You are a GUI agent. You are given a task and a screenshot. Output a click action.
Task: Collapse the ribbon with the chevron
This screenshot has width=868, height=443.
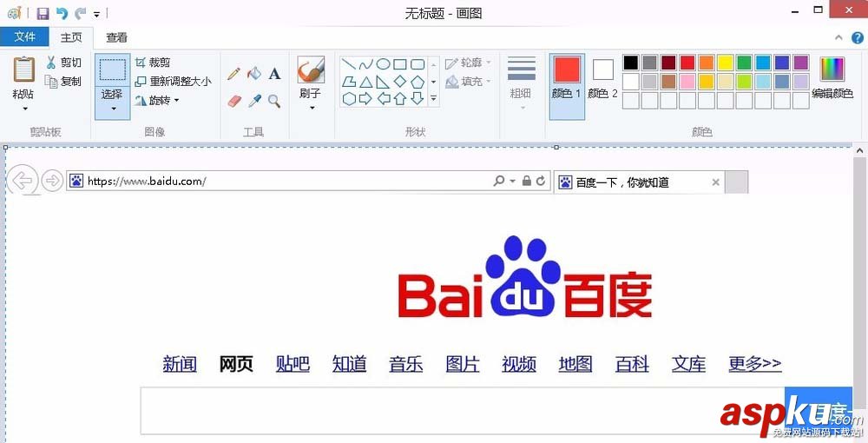[838, 37]
